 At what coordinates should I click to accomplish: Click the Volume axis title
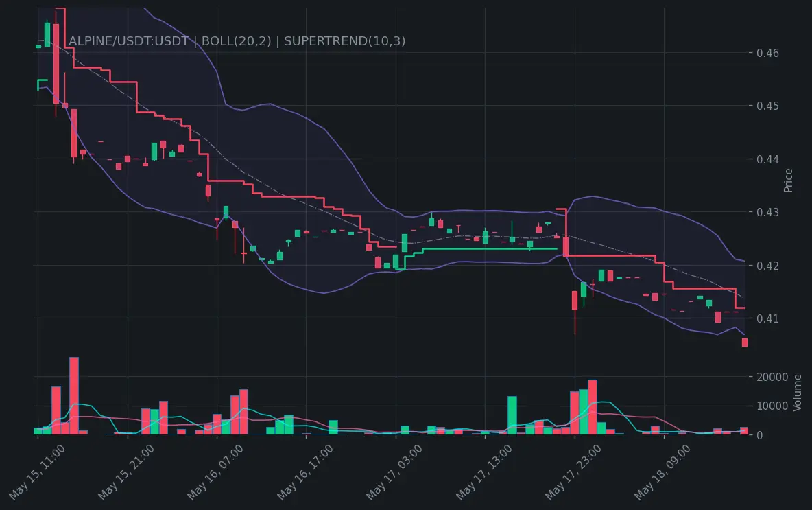click(x=798, y=393)
